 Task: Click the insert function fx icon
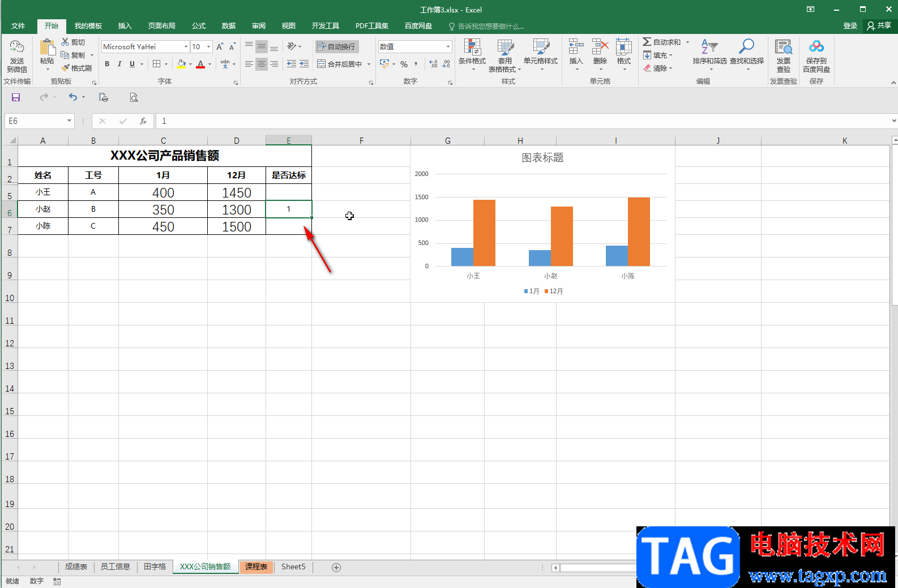(x=143, y=121)
